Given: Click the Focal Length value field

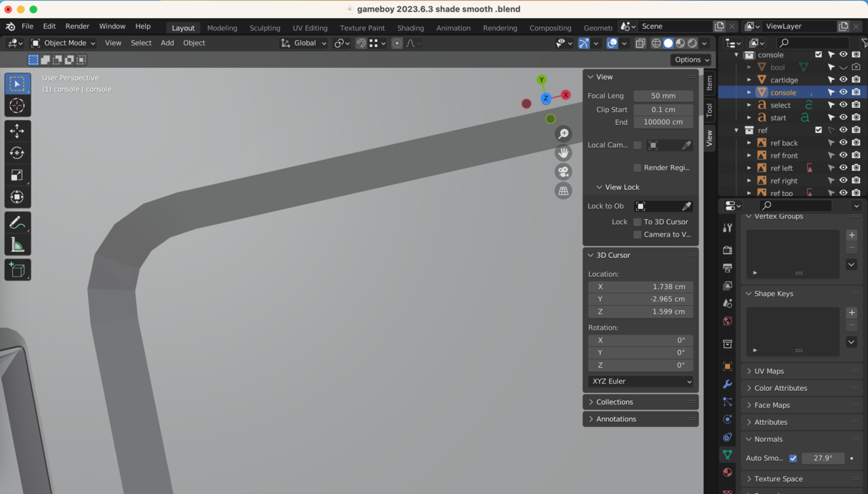Looking at the screenshot, I should [x=663, y=96].
